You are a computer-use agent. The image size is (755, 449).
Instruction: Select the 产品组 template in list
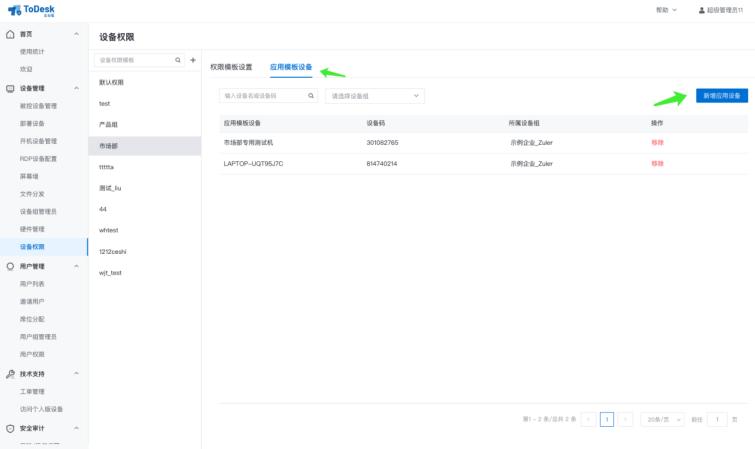coord(110,124)
